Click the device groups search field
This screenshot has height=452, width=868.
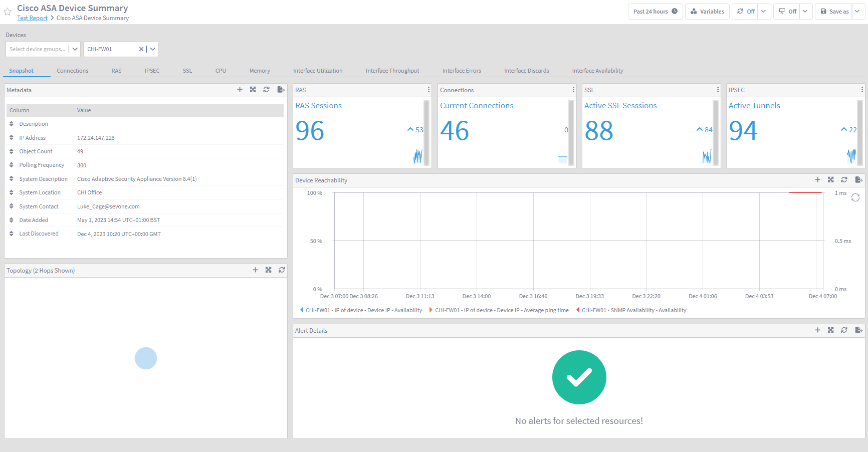(37, 49)
